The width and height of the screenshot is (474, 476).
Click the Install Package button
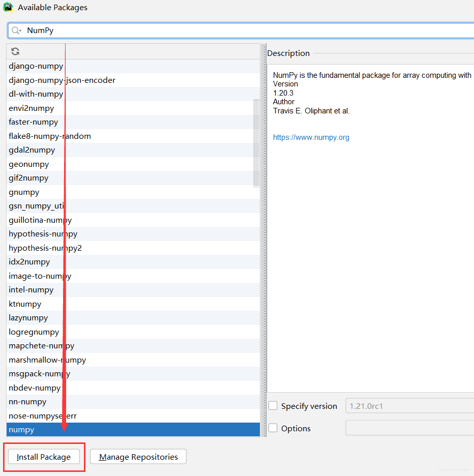[x=44, y=457]
